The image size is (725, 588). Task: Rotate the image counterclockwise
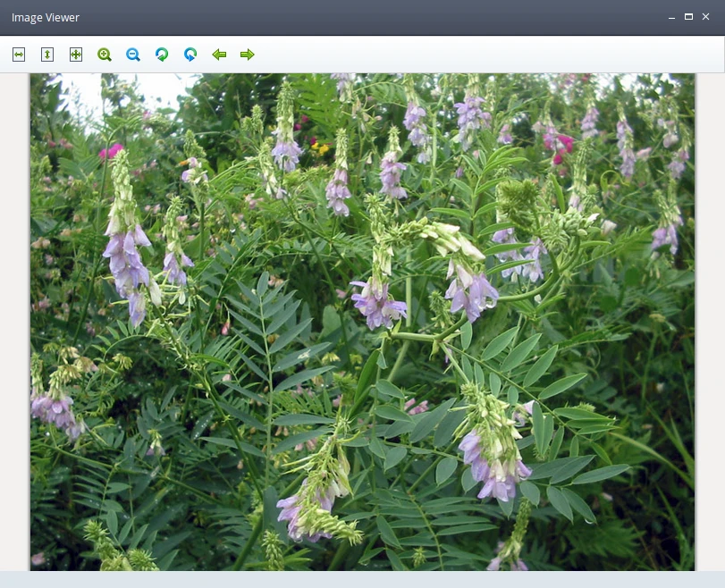coord(161,55)
